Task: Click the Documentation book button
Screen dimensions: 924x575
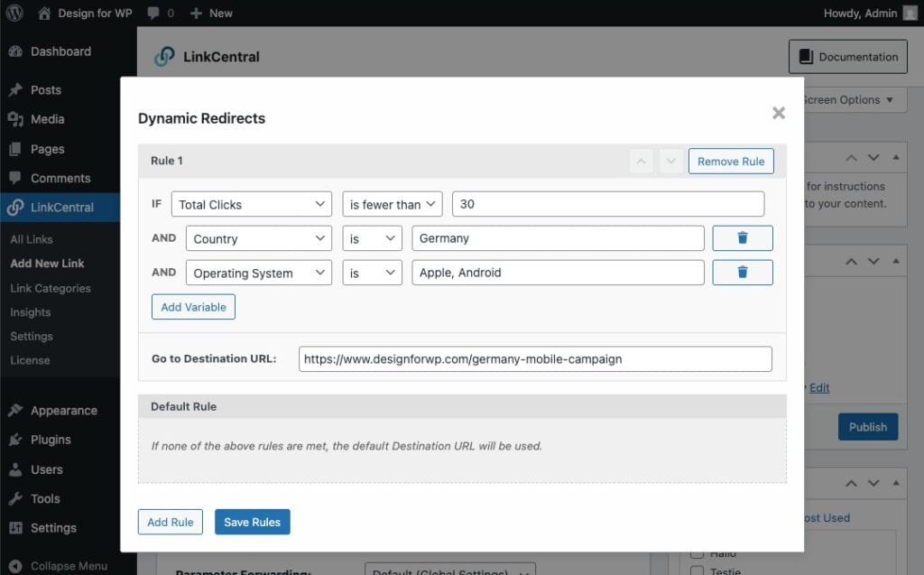Action: [847, 57]
